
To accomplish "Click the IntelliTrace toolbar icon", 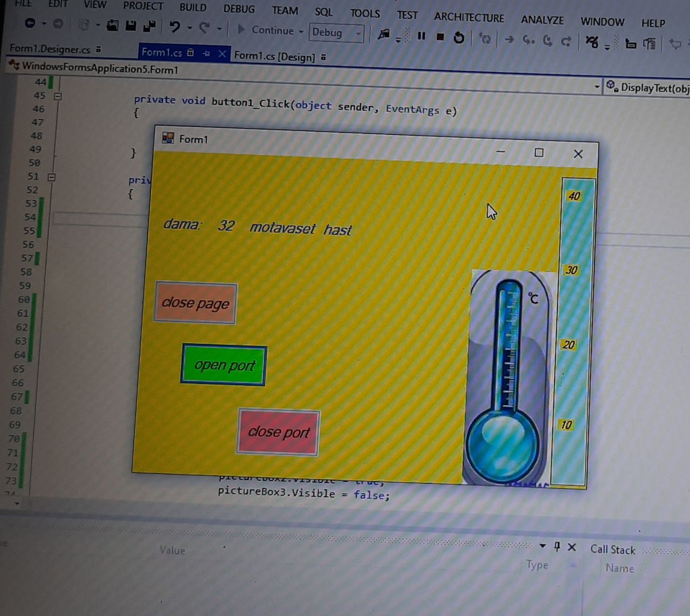I will 591,42.
